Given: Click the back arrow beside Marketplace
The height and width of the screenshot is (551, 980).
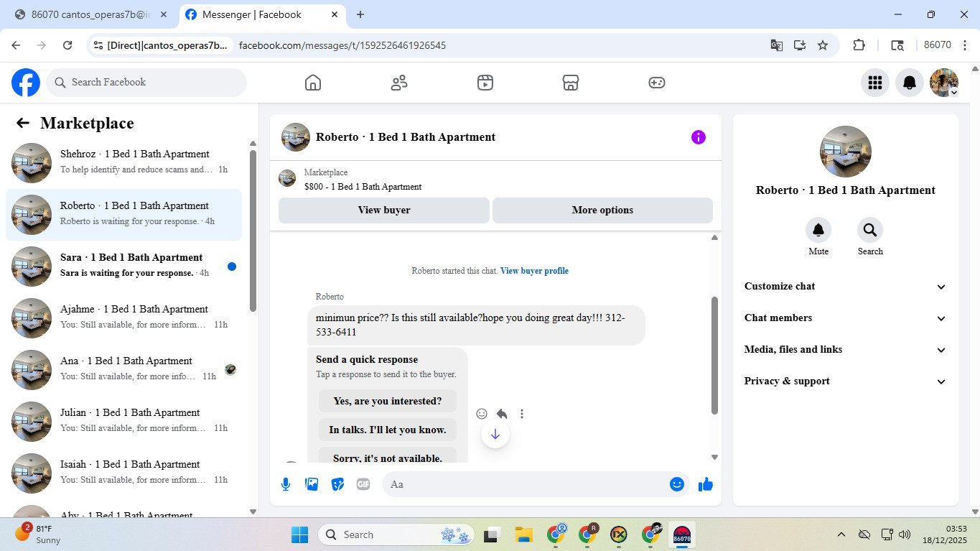Looking at the screenshot, I should (23, 123).
